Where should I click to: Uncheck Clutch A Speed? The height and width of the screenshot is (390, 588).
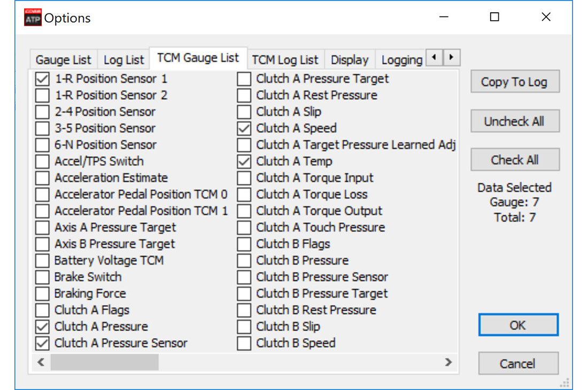tap(244, 128)
